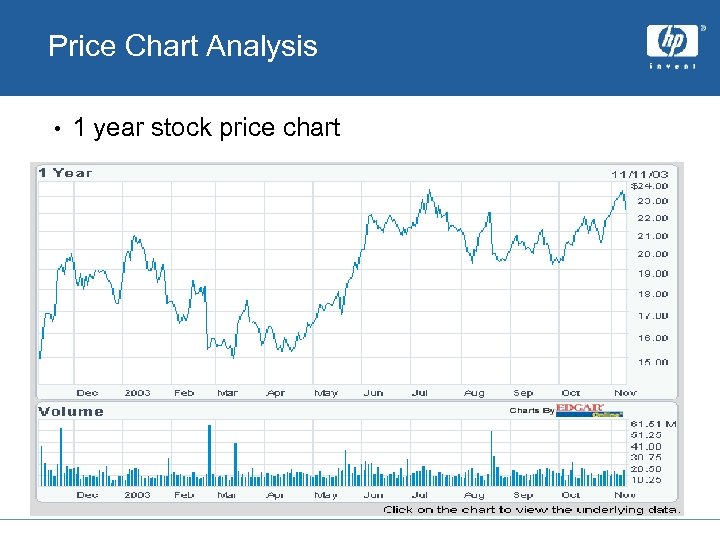Image resolution: width=720 pixels, height=540 pixels.
Task: Select the '1 year stock price chart' bullet text
Action: [206, 128]
